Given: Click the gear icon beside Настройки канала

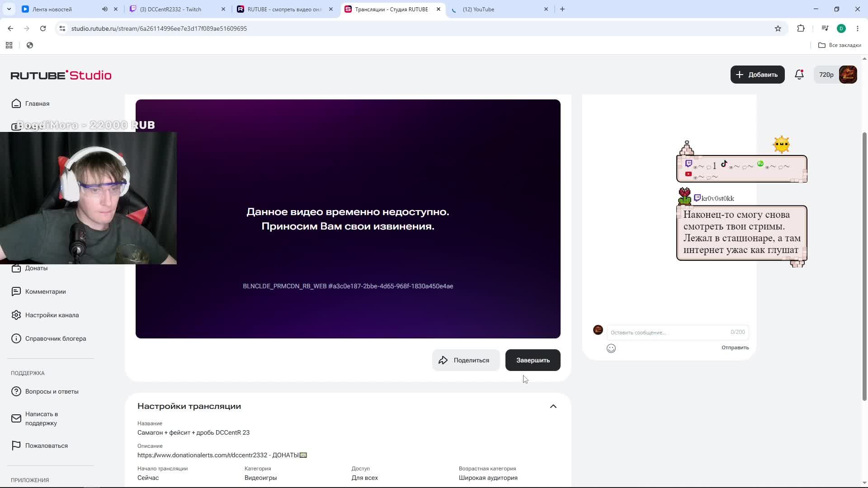Looking at the screenshot, I should pyautogui.click(x=16, y=315).
